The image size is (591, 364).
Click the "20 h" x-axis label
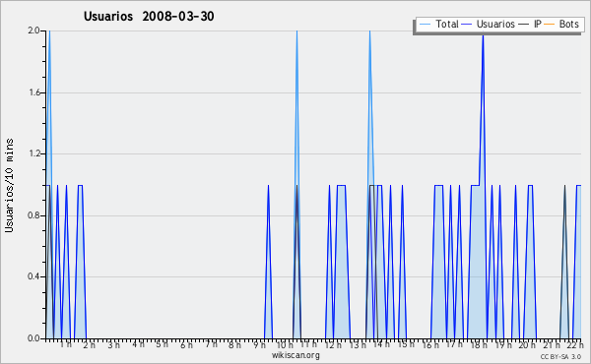[x=527, y=344]
